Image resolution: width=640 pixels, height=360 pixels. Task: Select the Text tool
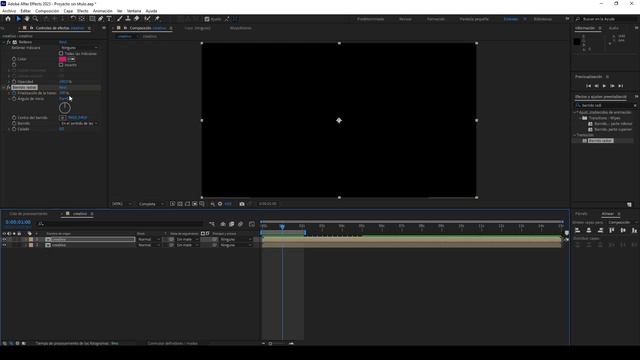click(109, 19)
